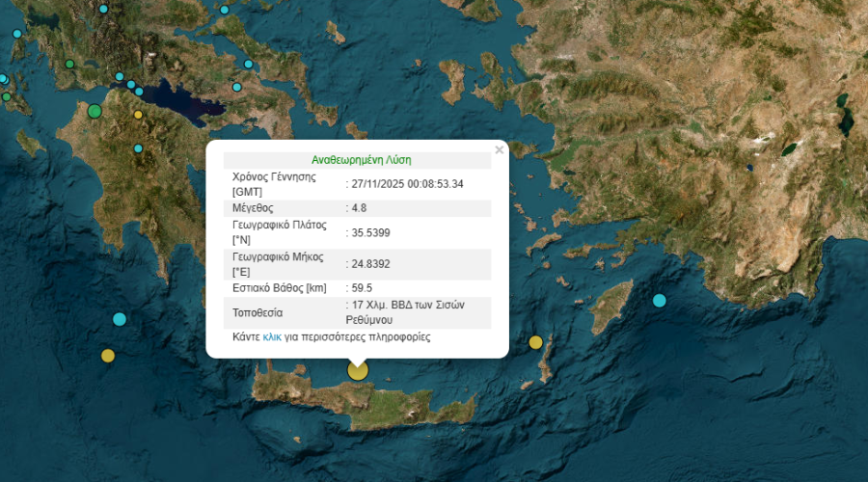Image resolution: width=868 pixels, height=482 pixels.
Task: Click the magnitude value 4.8 in popup
Action: point(360,207)
